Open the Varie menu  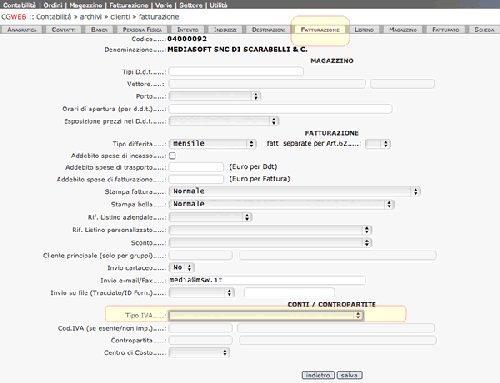[163, 5]
